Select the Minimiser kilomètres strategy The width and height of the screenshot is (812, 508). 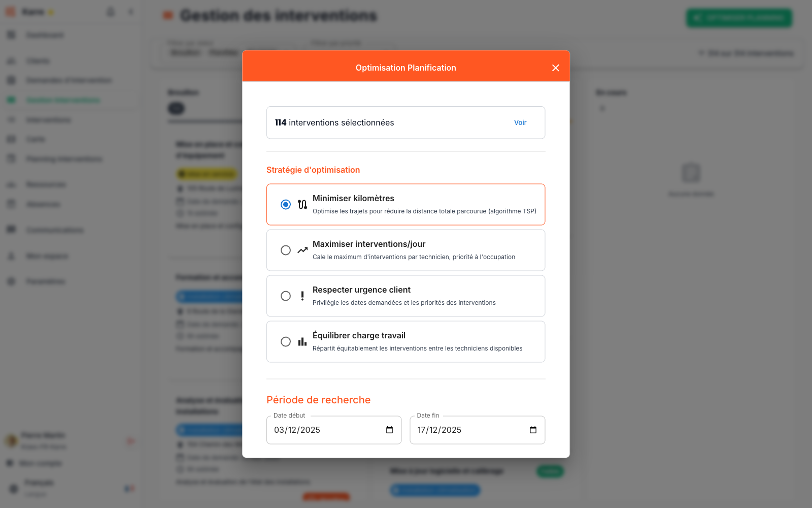(286, 204)
